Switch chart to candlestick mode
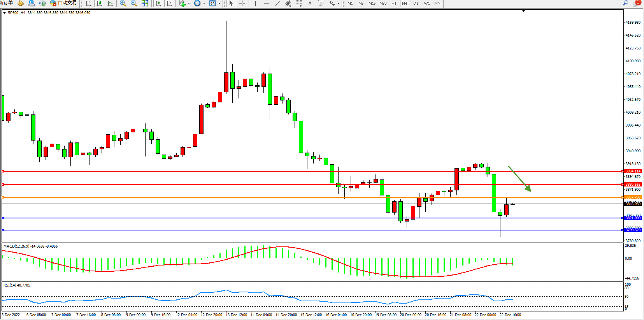Screen dimensions: 644x320 (x=99, y=4)
